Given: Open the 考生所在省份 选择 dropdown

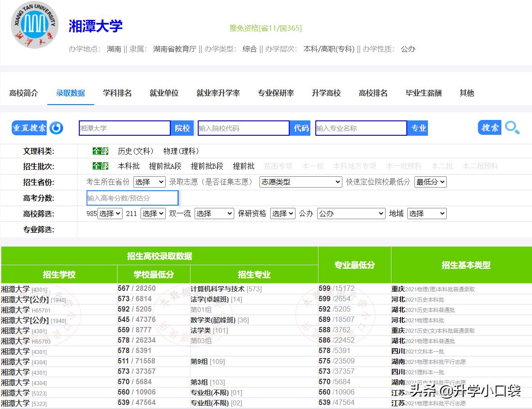Looking at the screenshot, I should (x=149, y=182).
